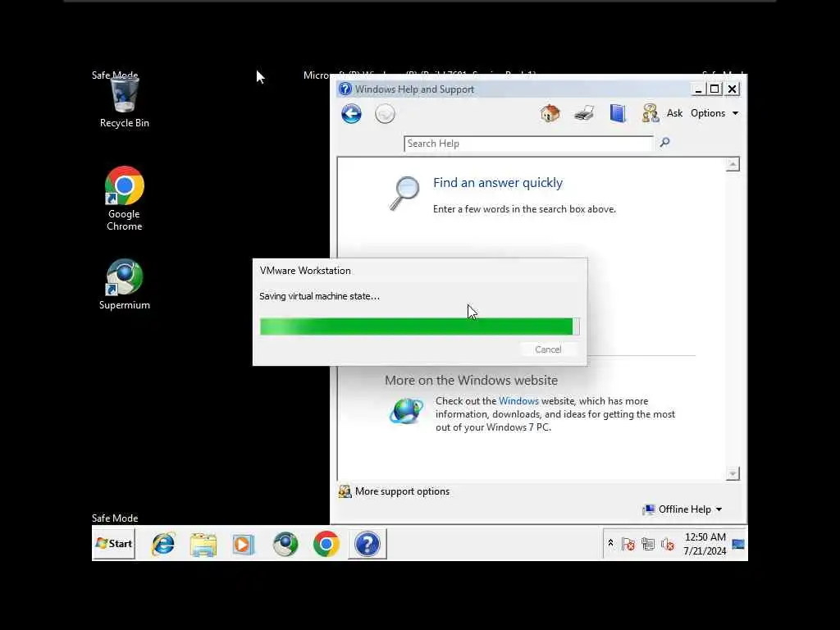The image size is (840, 630).
Task: Open Supermium from the taskbar
Action: click(x=285, y=545)
